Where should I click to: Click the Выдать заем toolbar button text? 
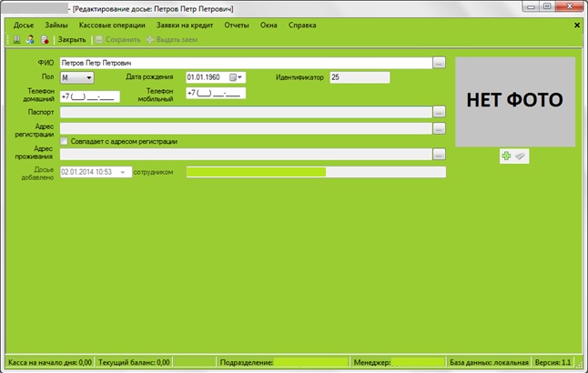(x=177, y=39)
